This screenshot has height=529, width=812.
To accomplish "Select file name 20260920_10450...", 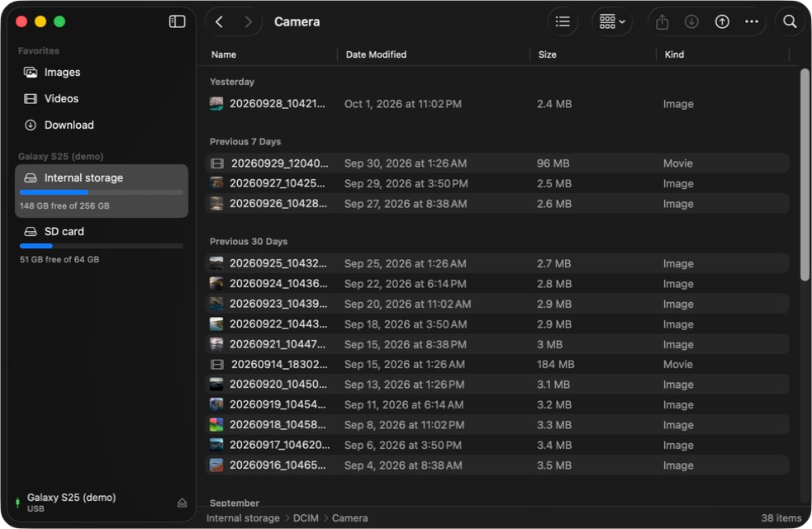I will (278, 385).
